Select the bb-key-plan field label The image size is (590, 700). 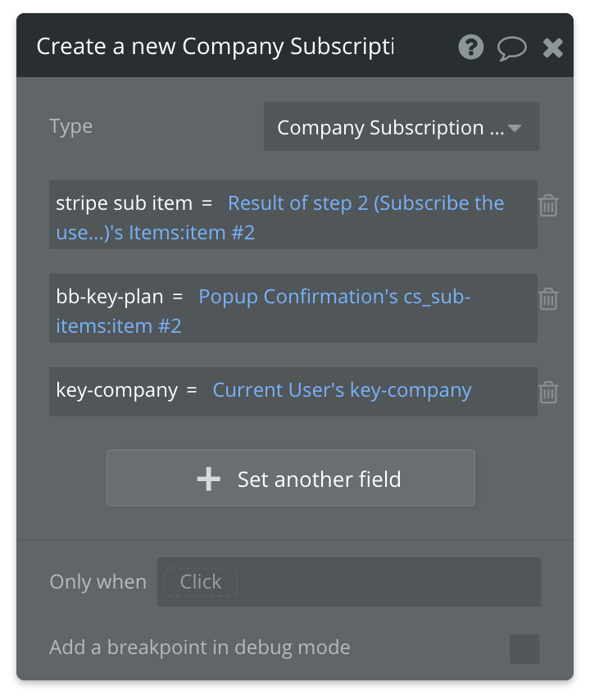click(x=109, y=297)
